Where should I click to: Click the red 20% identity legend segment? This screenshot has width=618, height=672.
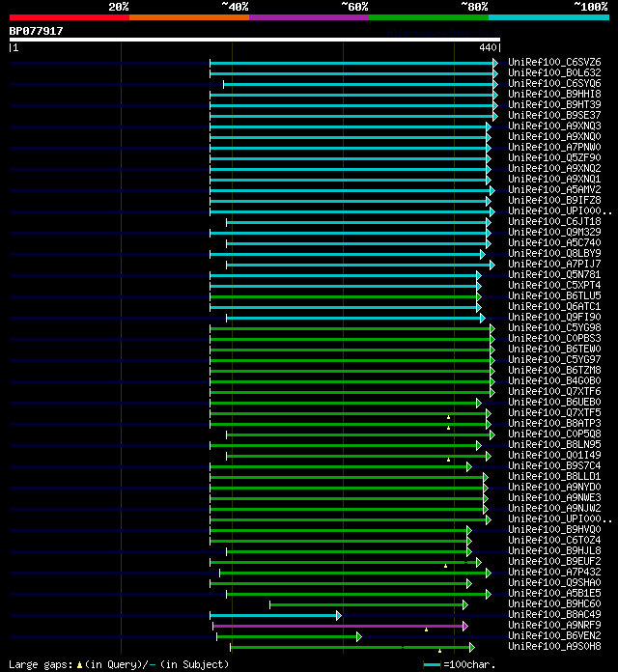70,17
